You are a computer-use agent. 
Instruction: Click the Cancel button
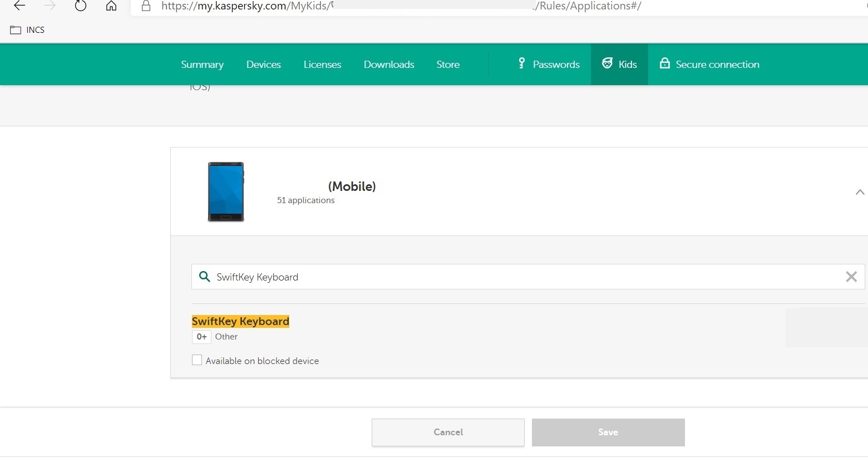(x=448, y=432)
